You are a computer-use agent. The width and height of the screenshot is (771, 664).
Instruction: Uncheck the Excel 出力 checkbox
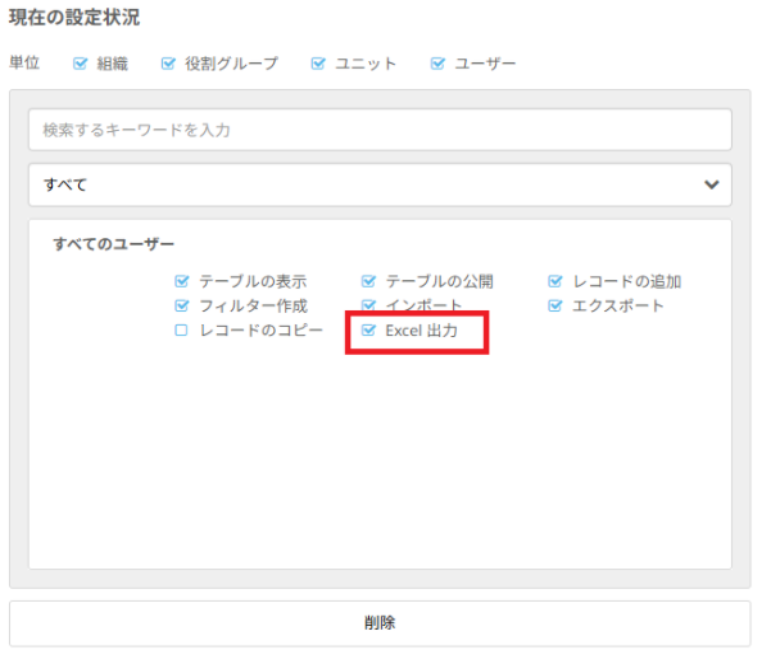(368, 330)
